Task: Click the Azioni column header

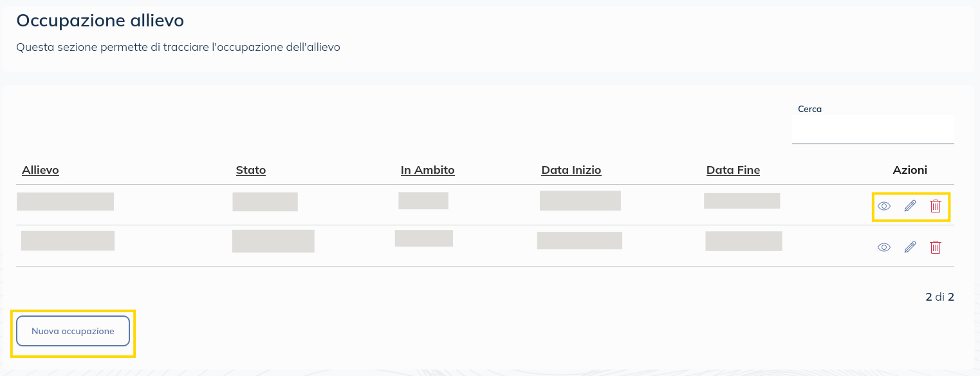Action: (x=910, y=171)
